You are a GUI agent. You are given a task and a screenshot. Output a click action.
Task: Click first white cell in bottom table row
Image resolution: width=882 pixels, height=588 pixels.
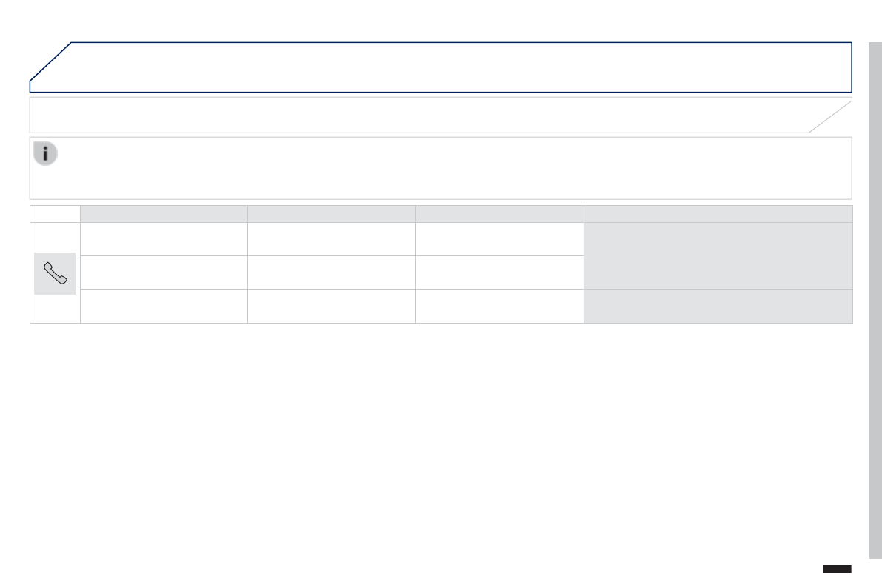[164, 306]
